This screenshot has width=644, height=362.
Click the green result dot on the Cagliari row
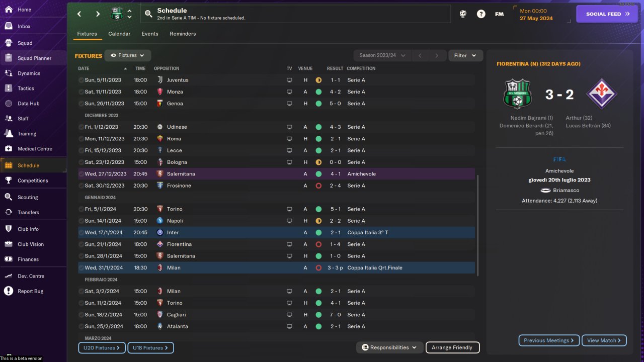click(x=318, y=315)
